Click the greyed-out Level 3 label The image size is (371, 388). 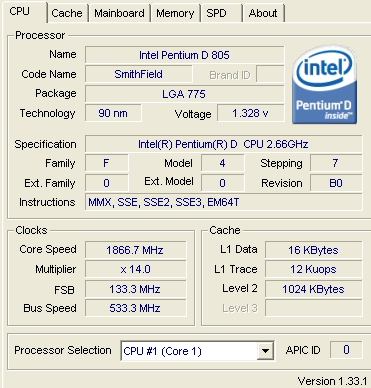click(x=240, y=308)
